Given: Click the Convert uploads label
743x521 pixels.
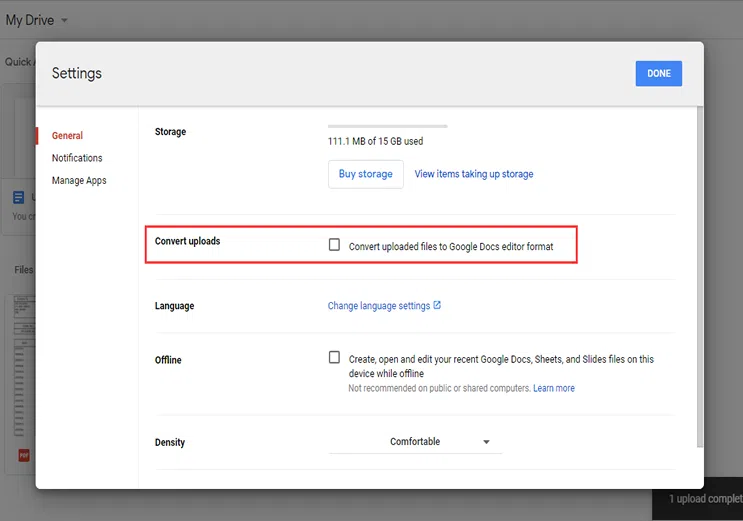Looking at the screenshot, I should (x=188, y=241).
